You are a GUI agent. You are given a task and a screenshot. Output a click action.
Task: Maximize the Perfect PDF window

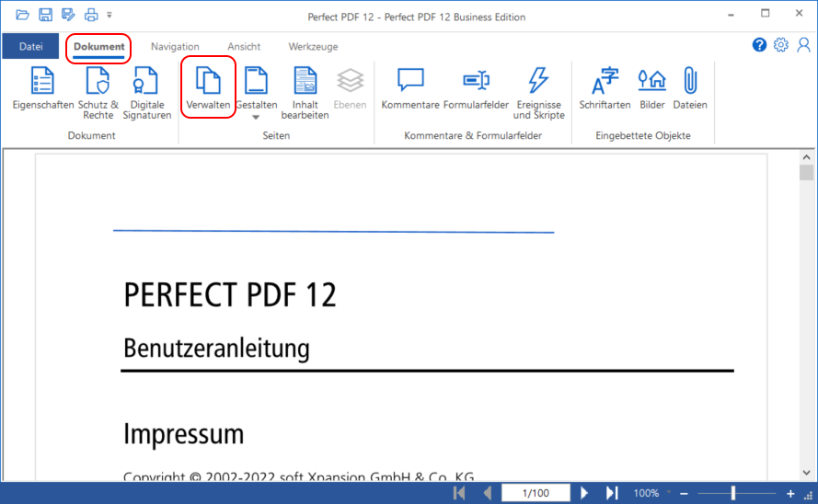[765, 14]
